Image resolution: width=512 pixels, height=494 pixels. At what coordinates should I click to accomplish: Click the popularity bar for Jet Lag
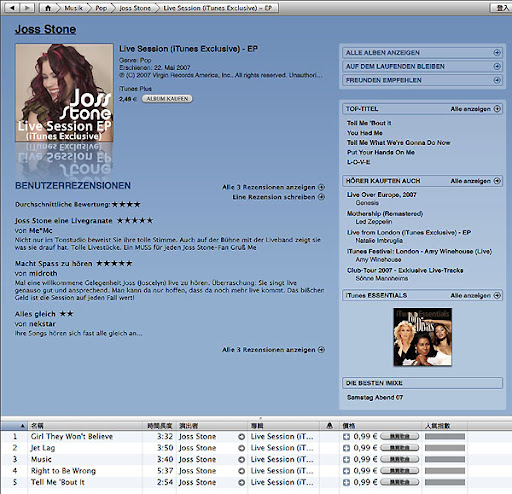click(x=445, y=448)
